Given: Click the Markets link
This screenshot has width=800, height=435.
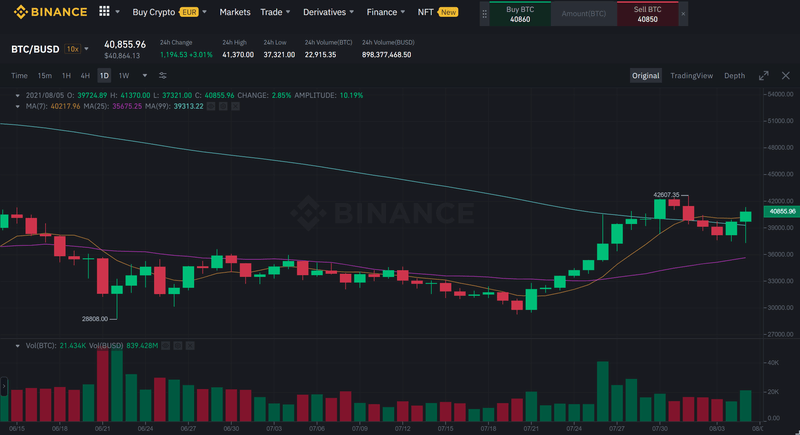Looking at the screenshot, I should pos(235,12).
